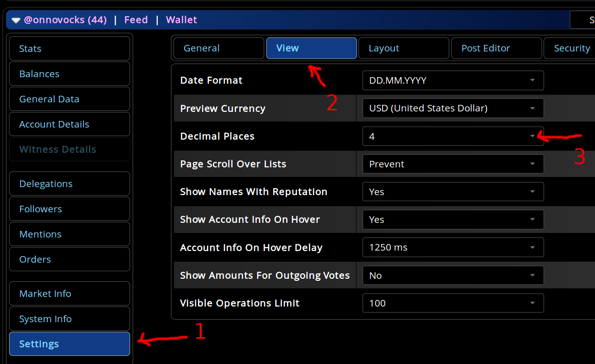This screenshot has height=364, width=595.
Task: Open the Balances sidebar section
Action: [x=70, y=74]
